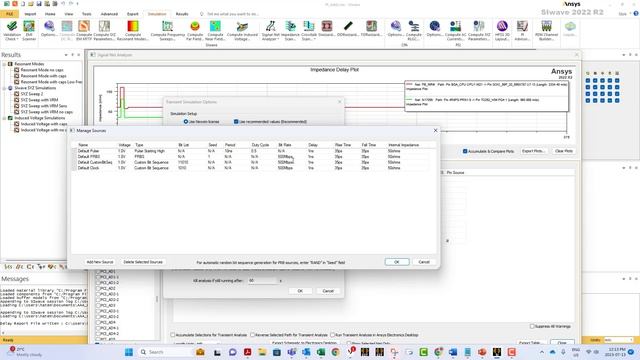Switch to the Tools ribbon tab
The height and width of the screenshot is (360, 640).
87,14
